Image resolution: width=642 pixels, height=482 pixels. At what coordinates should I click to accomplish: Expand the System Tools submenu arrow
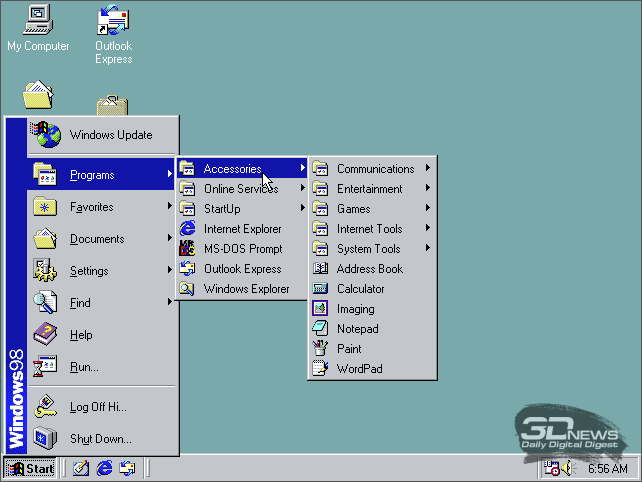coord(428,248)
